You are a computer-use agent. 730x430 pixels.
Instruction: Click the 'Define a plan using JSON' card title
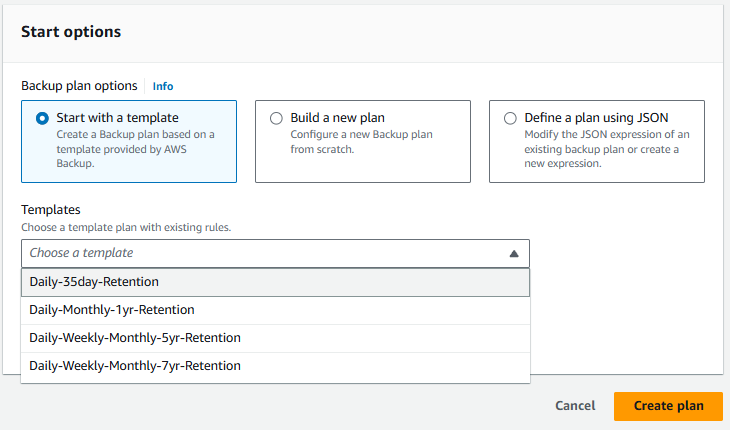point(596,118)
